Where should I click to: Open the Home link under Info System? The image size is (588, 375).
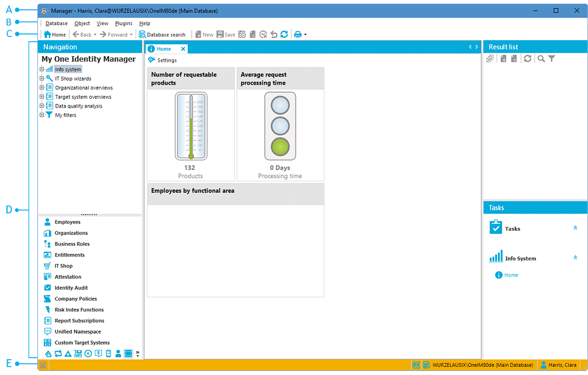click(x=511, y=275)
